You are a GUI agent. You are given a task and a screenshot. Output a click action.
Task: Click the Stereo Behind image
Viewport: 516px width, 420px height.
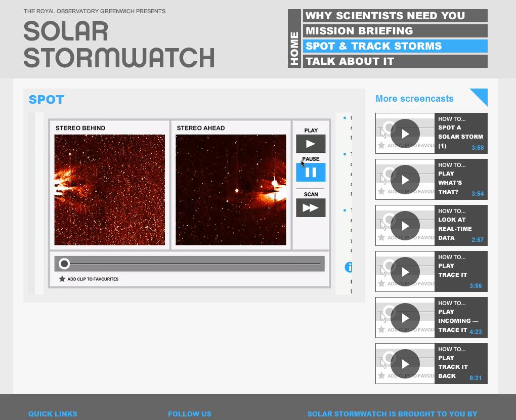click(x=110, y=190)
